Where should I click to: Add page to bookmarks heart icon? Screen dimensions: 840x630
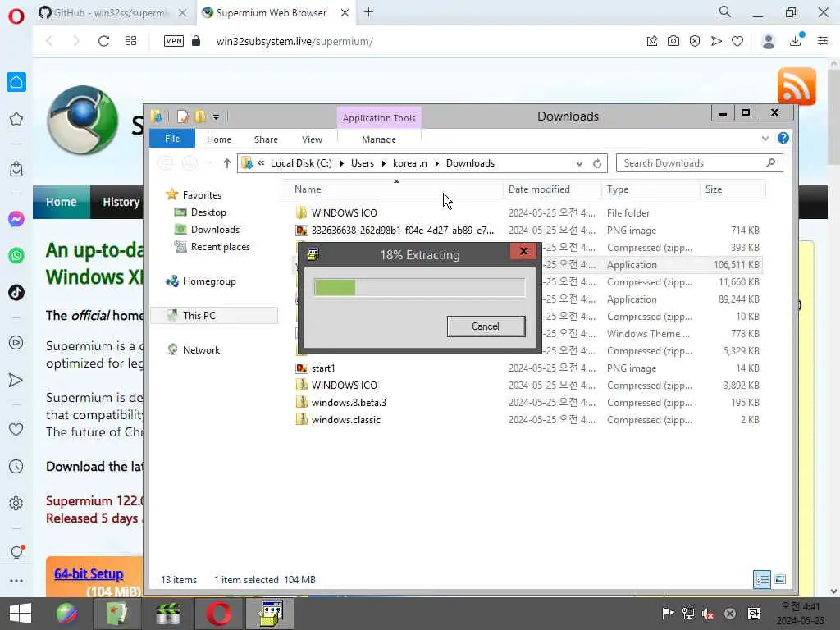(x=737, y=41)
